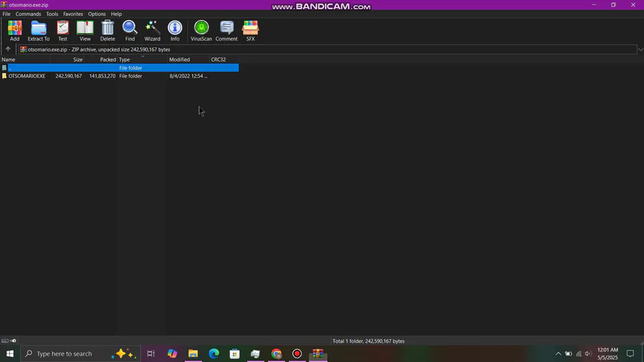Sort files by Name column
This screenshot has height=362, width=644.
click(x=25, y=59)
